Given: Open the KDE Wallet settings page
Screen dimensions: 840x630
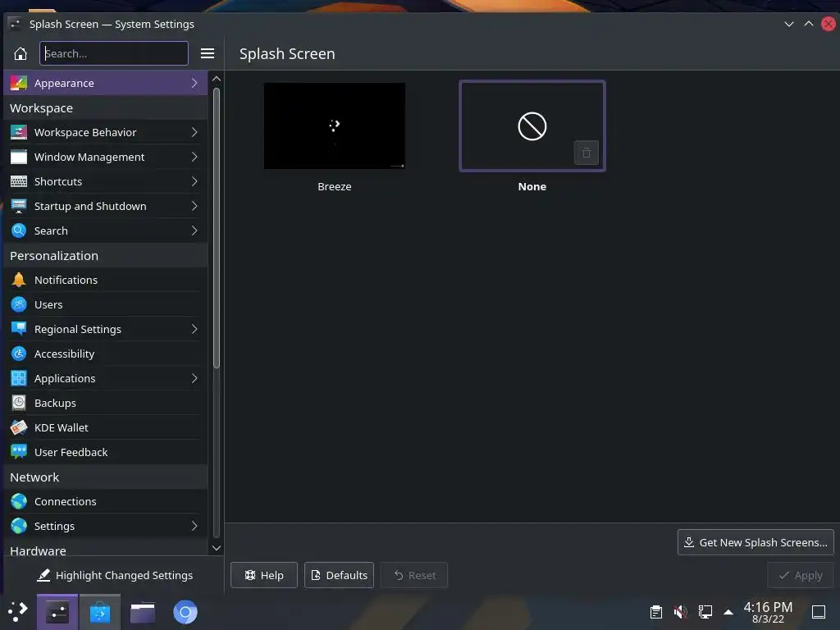Looking at the screenshot, I should pyautogui.click(x=106, y=427).
